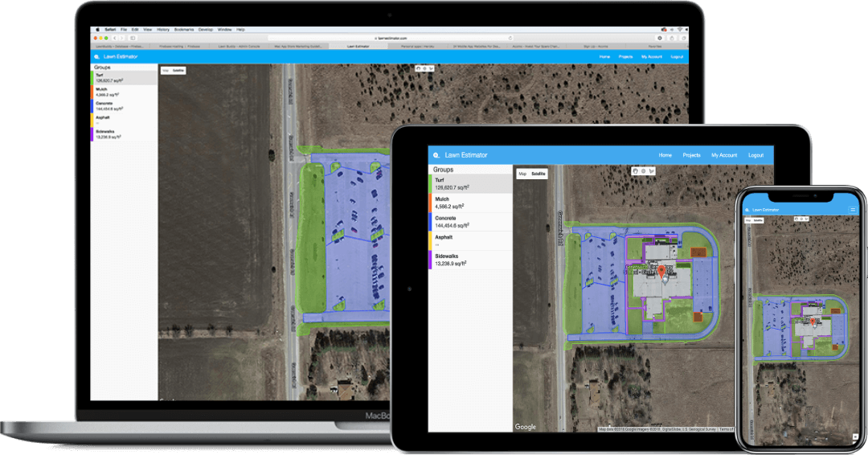Image resolution: width=868 pixels, height=455 pixels.
Task: Switch to Sign Up - Acorns Safari tab
Action: pos(596,47)
